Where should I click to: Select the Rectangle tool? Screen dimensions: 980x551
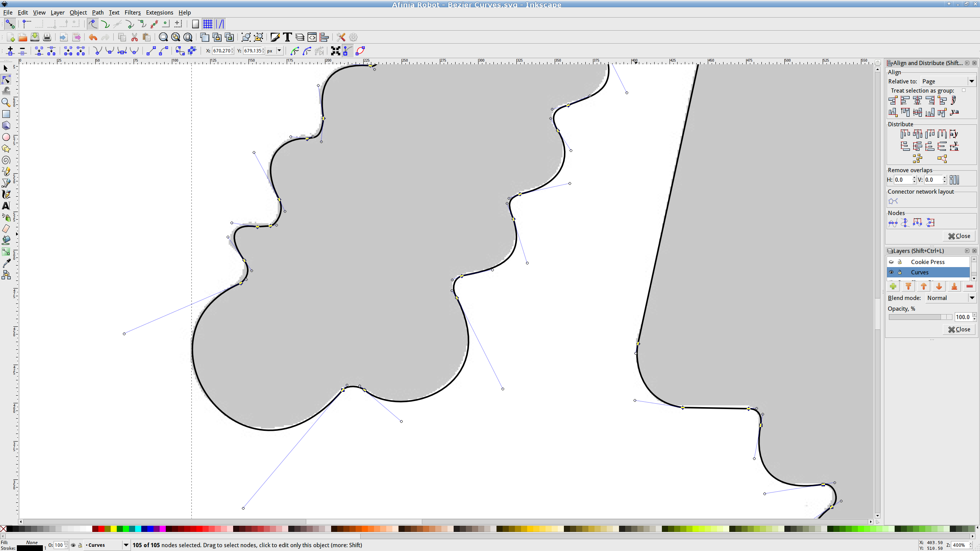click(6, 114)
